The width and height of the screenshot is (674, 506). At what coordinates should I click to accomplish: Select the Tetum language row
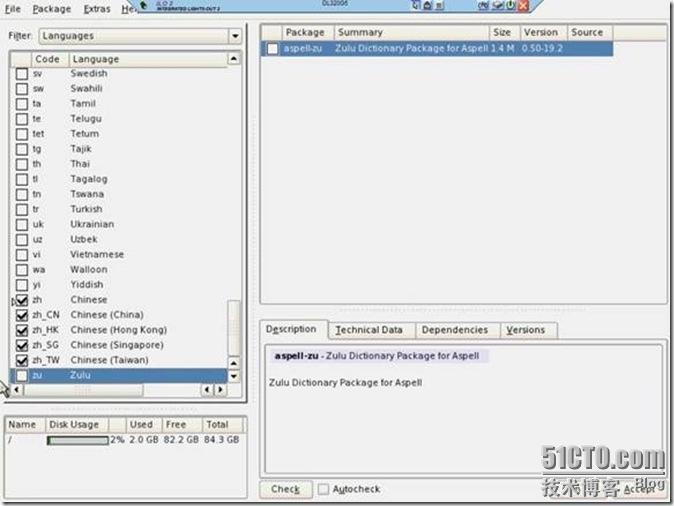click(118, 134)
